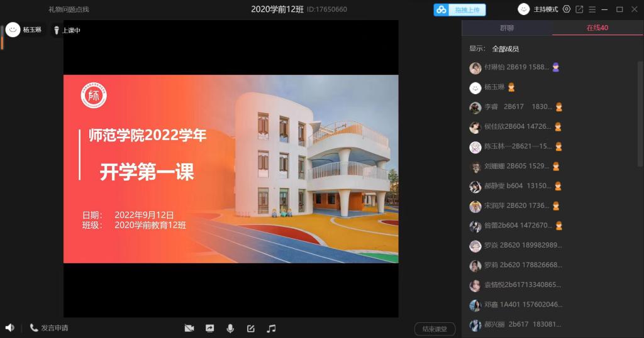This screenshot has height=338, width=644.
Task: Select the 在线40 tab
Action: [597, 28]
